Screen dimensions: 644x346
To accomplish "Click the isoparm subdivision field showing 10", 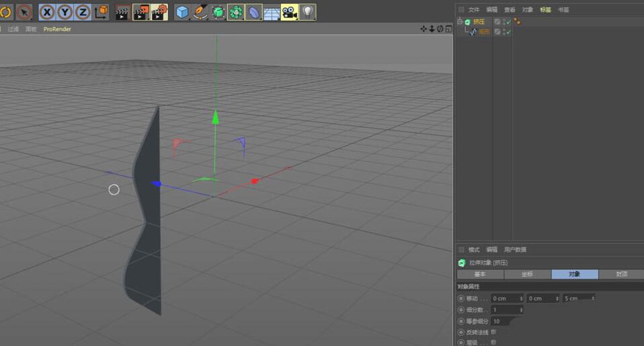I will tap(504, 321).
